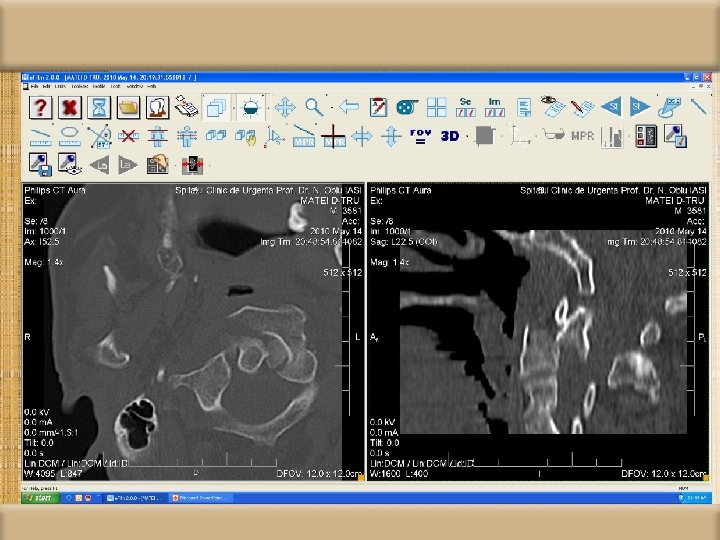Click the gray MPR text icon
The width and height of the screenshot is (720, 540).
tap(583, 136)
